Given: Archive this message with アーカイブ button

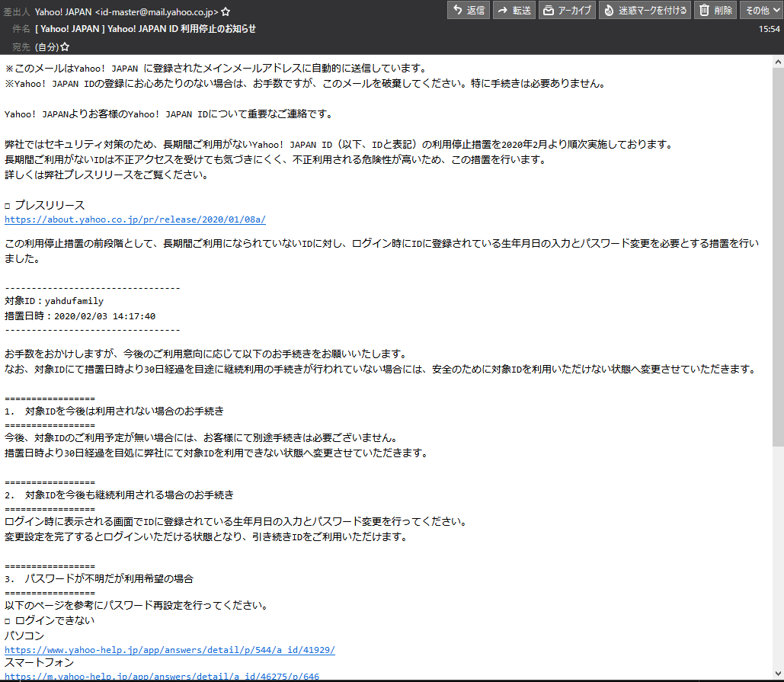Looking at the screenshot, I should coord(567,10).
